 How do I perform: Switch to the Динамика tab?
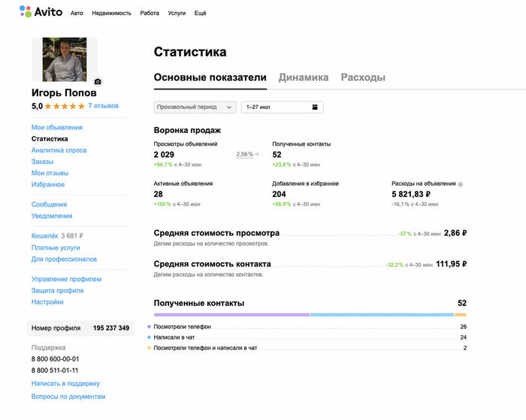pos(304,77)
